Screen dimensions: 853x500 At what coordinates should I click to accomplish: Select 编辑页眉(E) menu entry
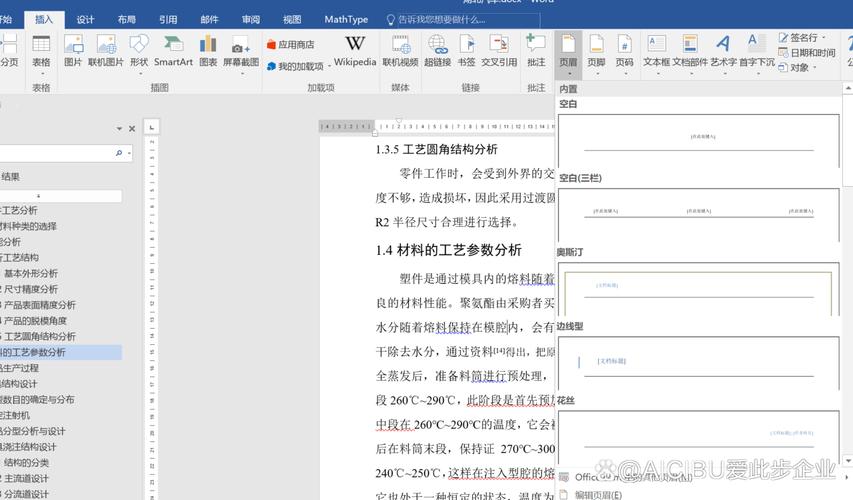[598, 495]
